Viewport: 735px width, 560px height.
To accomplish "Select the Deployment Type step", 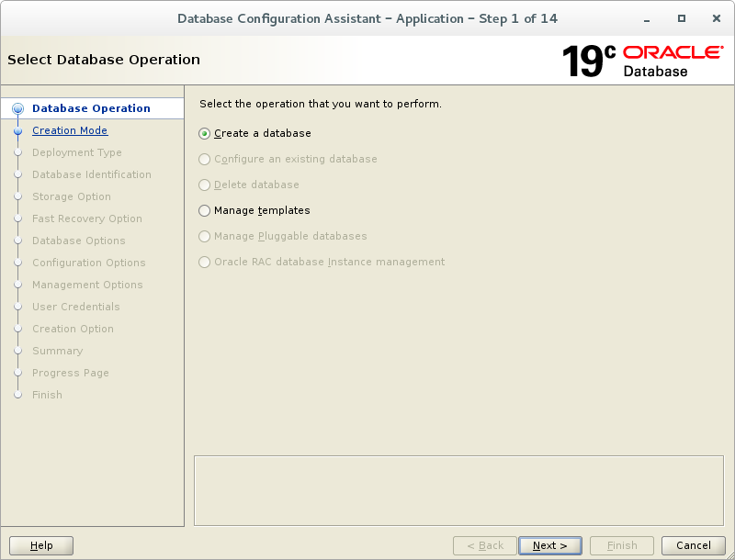I will click(x=75, y=152).
